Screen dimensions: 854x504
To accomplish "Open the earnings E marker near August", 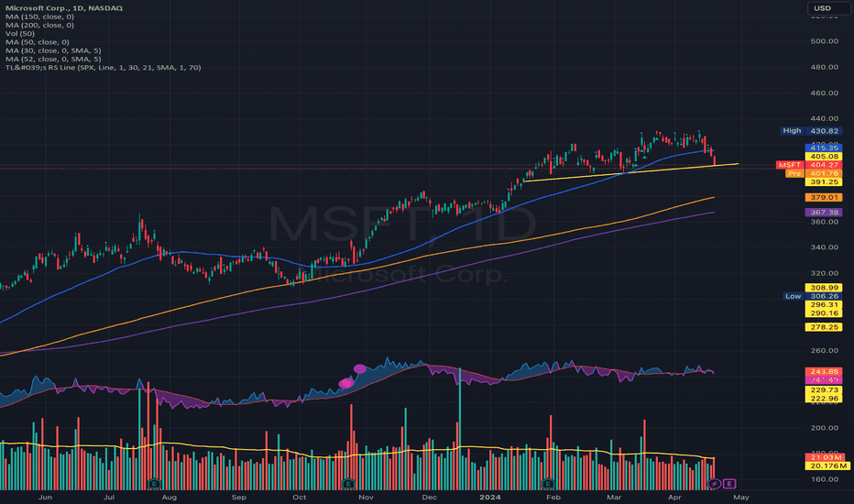I will pos(155,483).
